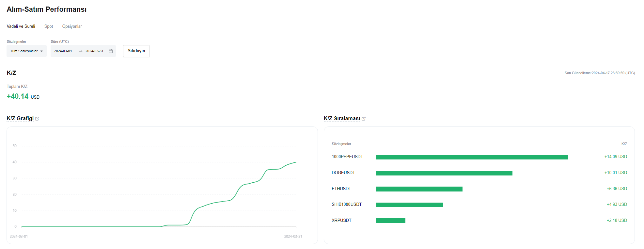The height and width of the screenshot is (249, 644).
Task: Click the 2024-03-31 chart axis label
Action: [293, 237]
